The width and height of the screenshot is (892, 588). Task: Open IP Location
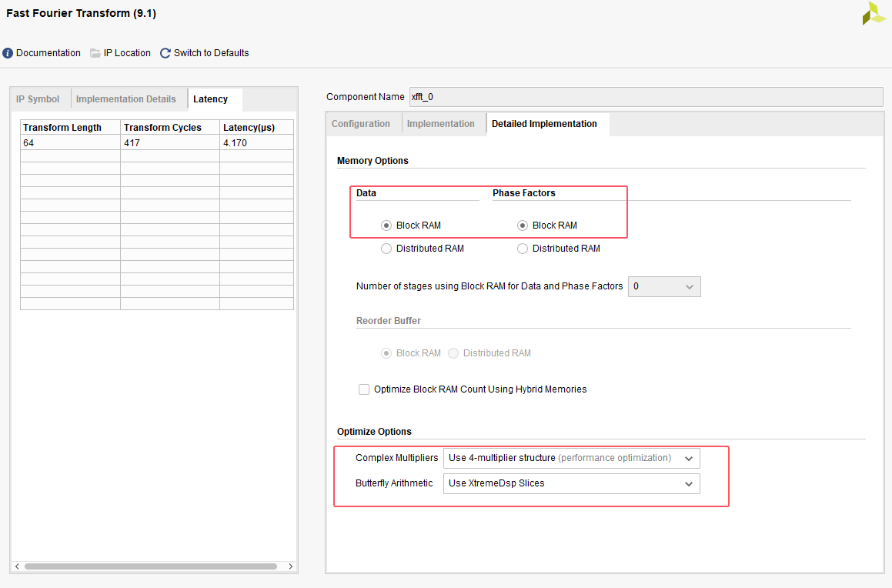(127, 53)
